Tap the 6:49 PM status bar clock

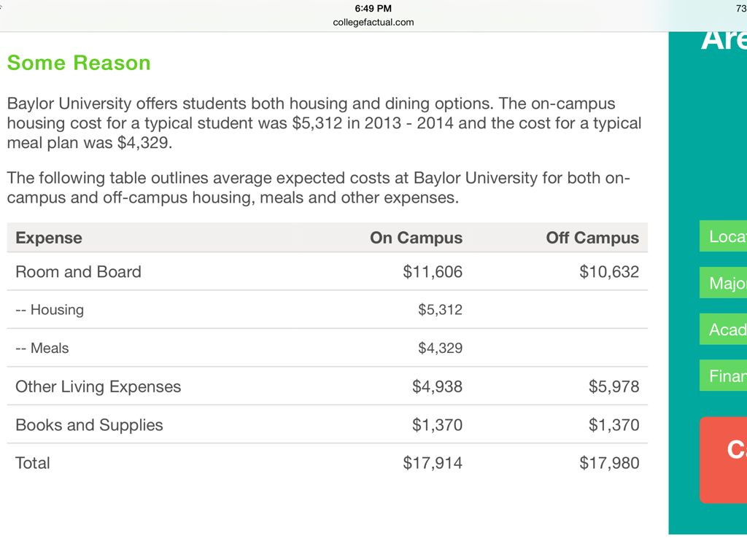click(373, 8)
